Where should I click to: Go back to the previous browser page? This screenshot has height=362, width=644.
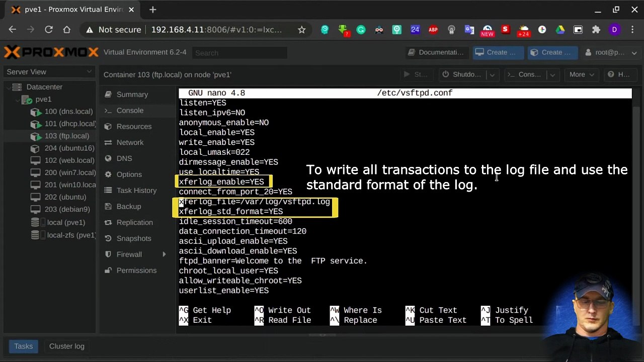click(x=13, y=30)
